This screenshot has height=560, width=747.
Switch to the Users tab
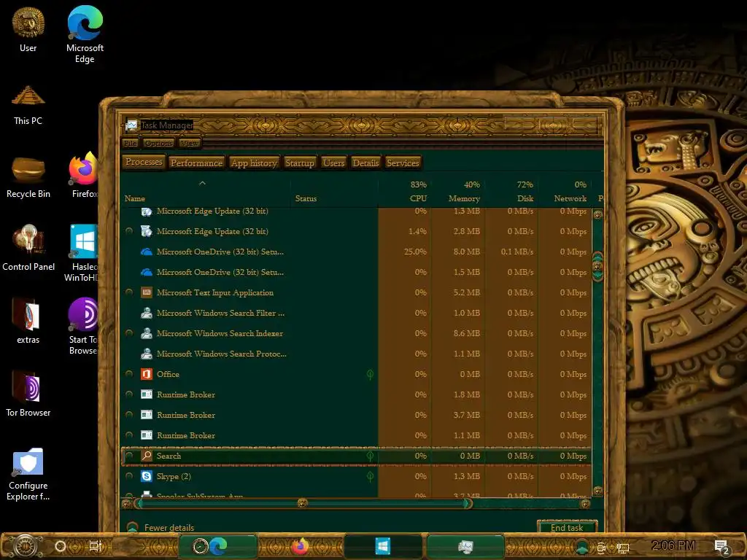(333, 163)
